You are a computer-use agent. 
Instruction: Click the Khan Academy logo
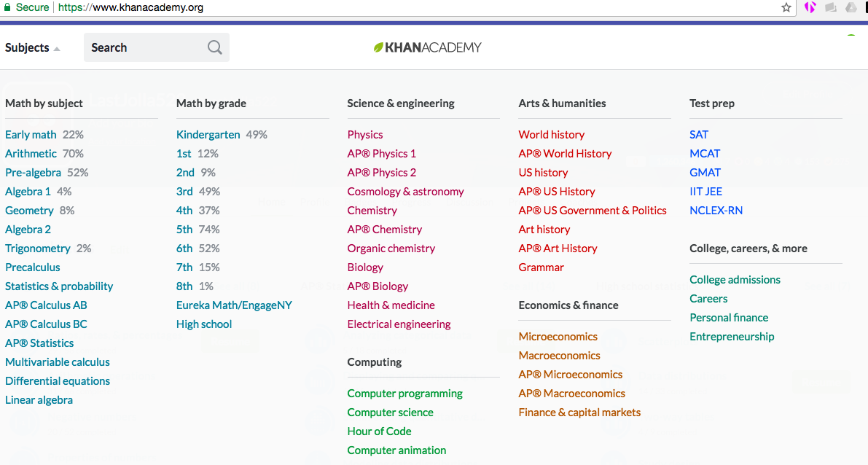[x=427, y=47]
